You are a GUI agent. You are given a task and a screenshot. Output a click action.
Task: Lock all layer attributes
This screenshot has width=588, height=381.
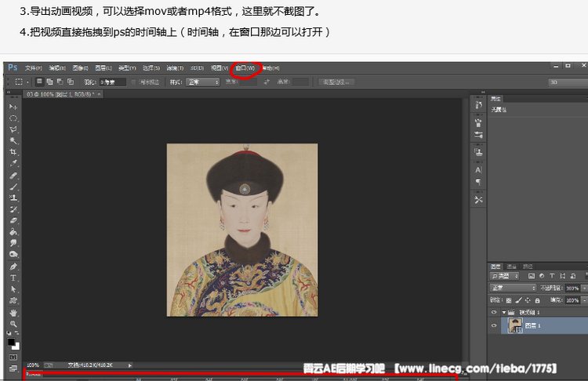(537, 300)
